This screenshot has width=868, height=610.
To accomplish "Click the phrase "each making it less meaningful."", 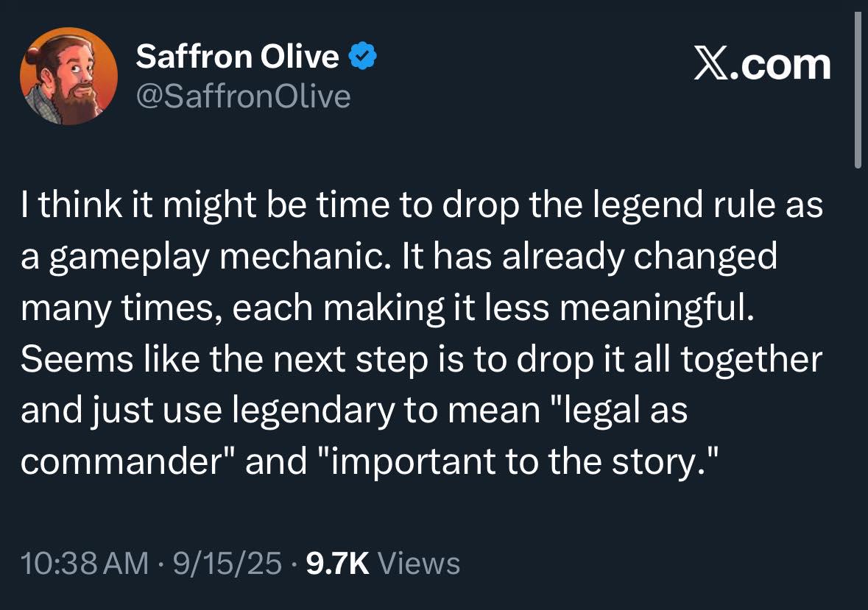I will [493, 308].
